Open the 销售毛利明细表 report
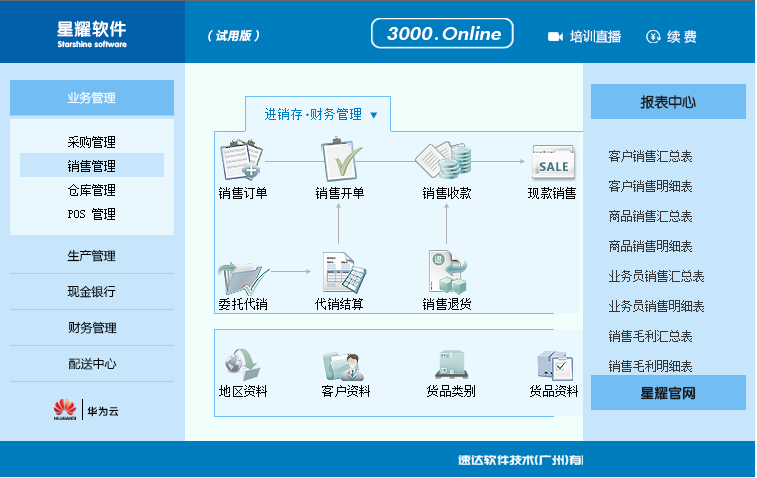757x478 pixels. pyautogui.click(x=650, y=366)
